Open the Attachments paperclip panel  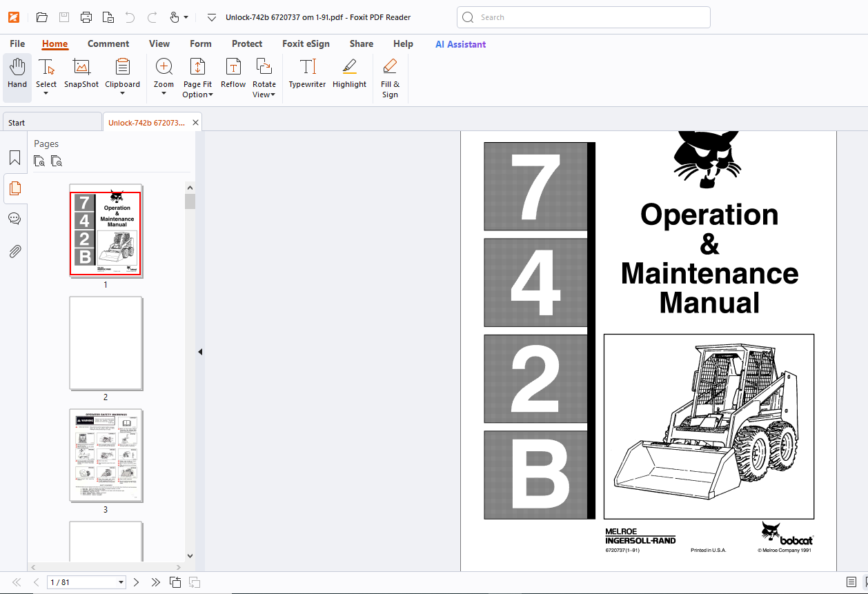pyautogui.click(x=14, y=250)
